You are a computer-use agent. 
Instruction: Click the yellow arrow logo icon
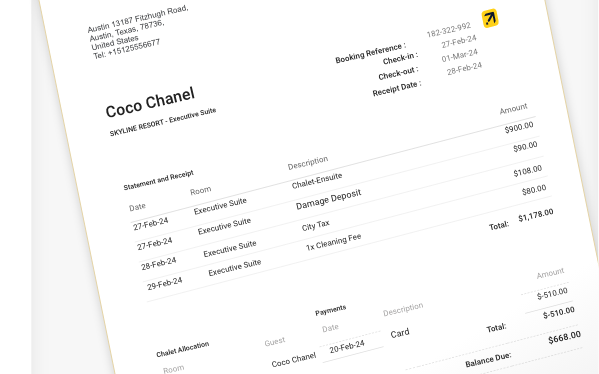click(x=490, y=18)
